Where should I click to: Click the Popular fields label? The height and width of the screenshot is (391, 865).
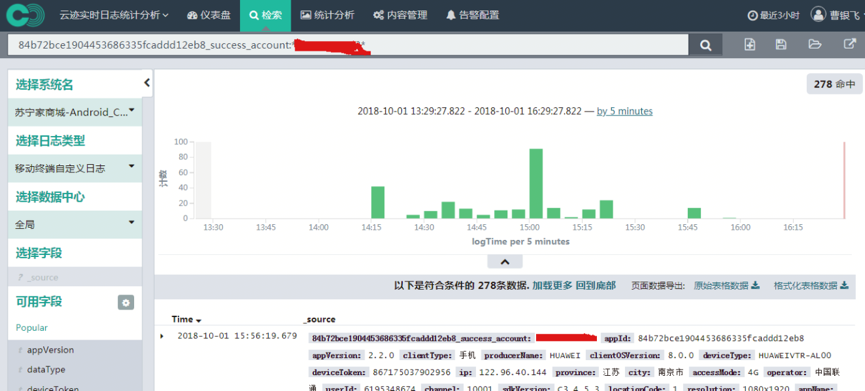pos(31,328)
